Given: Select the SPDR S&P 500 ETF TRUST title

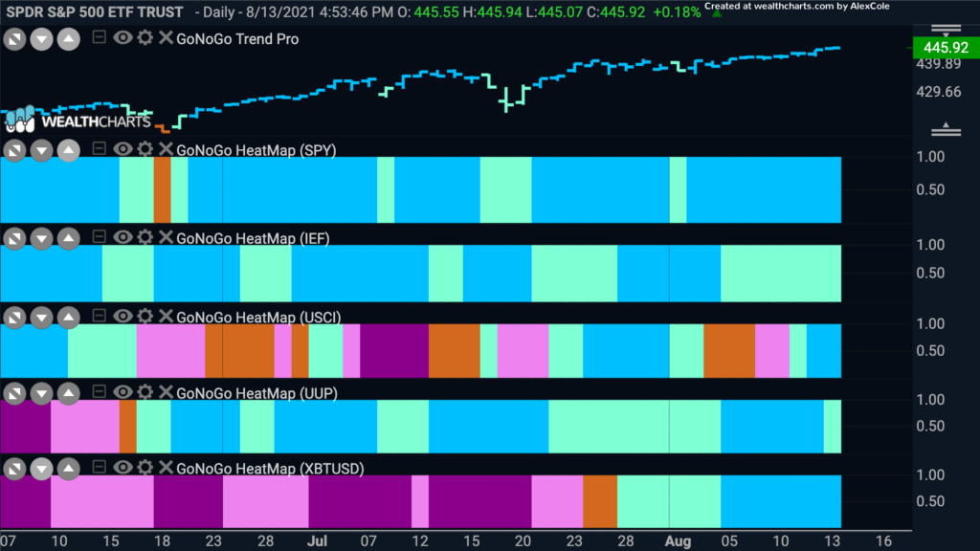Looking at the screenshot, I should (x=95, y=11).
